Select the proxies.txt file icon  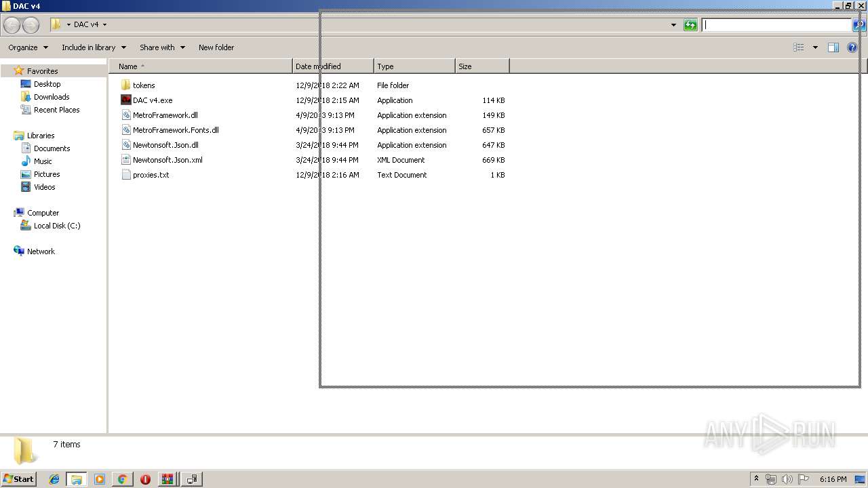pyautogui.click(x=125, y=175)
